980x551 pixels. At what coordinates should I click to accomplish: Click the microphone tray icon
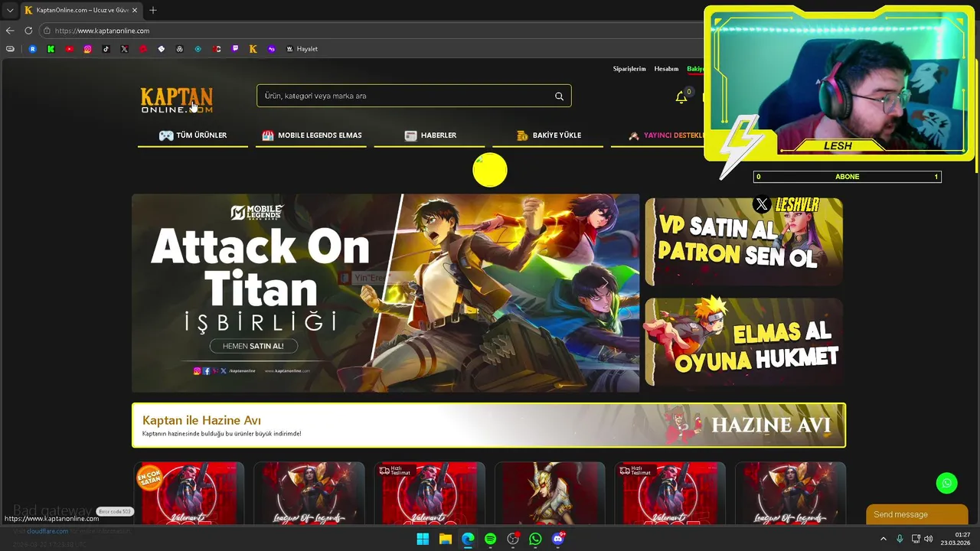coord(900,539)
